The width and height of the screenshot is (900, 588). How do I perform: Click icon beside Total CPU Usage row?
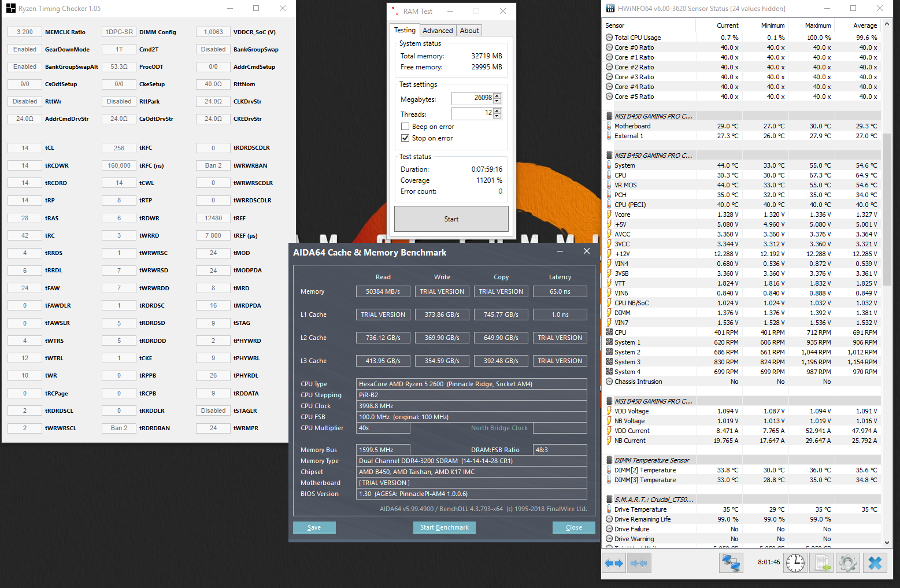point(609,38)
